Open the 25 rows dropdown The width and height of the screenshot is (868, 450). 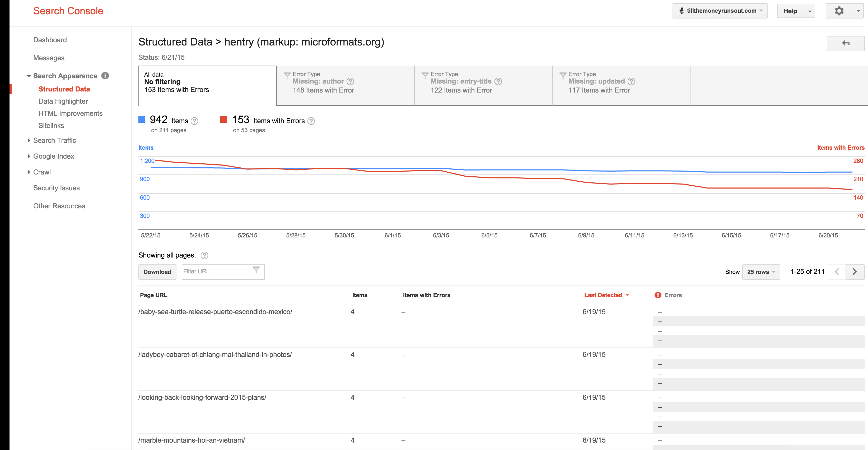tap(761, 272)
